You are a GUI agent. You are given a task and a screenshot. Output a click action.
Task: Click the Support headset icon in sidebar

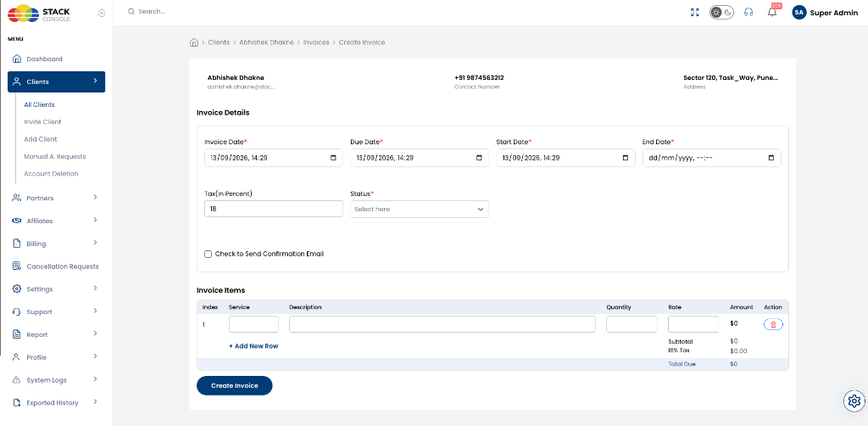(17, 311)
